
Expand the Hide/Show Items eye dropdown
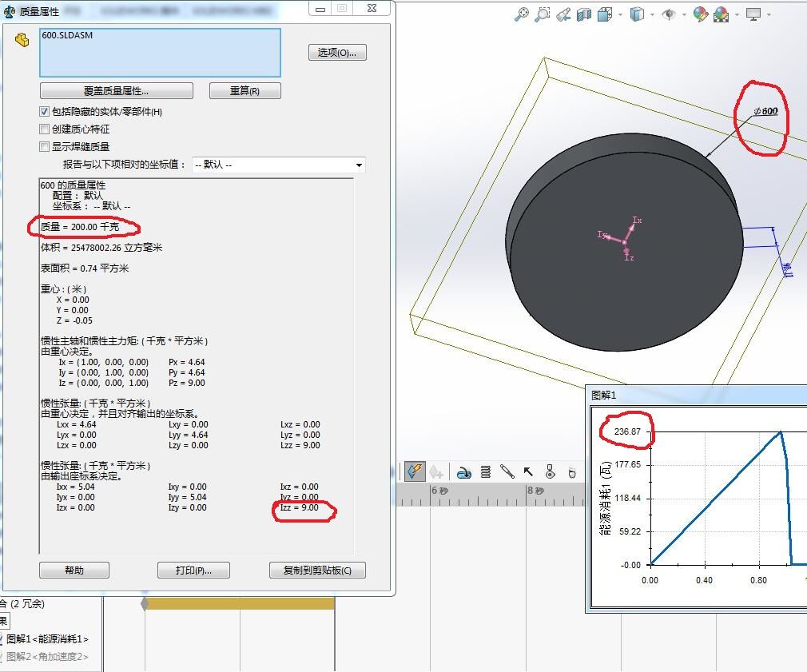point(684,14)
